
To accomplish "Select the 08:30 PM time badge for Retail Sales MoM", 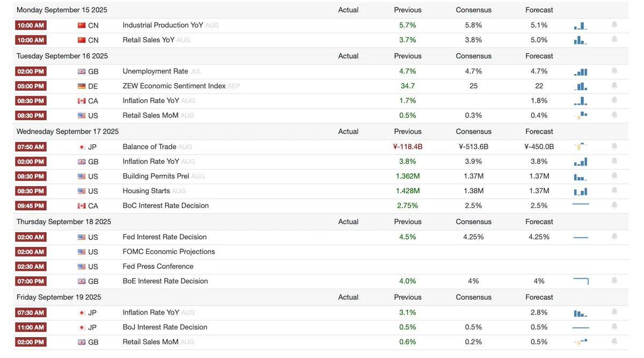I will tap(31, 115).
